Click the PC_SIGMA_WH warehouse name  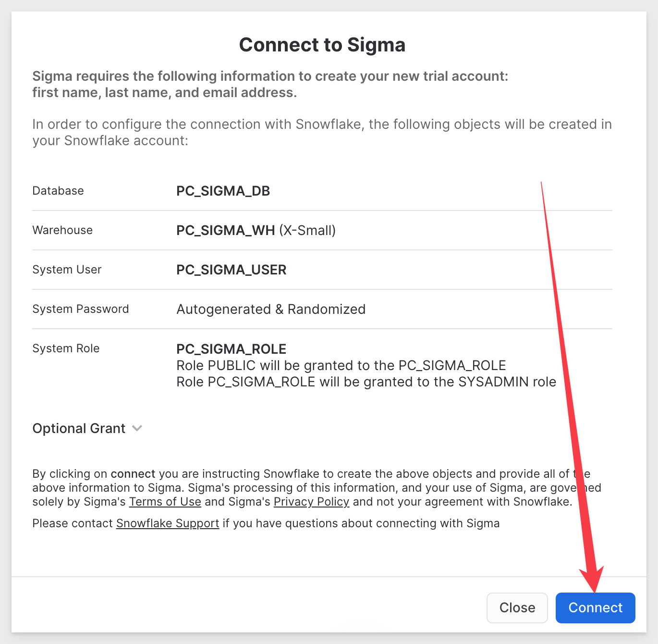pos(225,230)
